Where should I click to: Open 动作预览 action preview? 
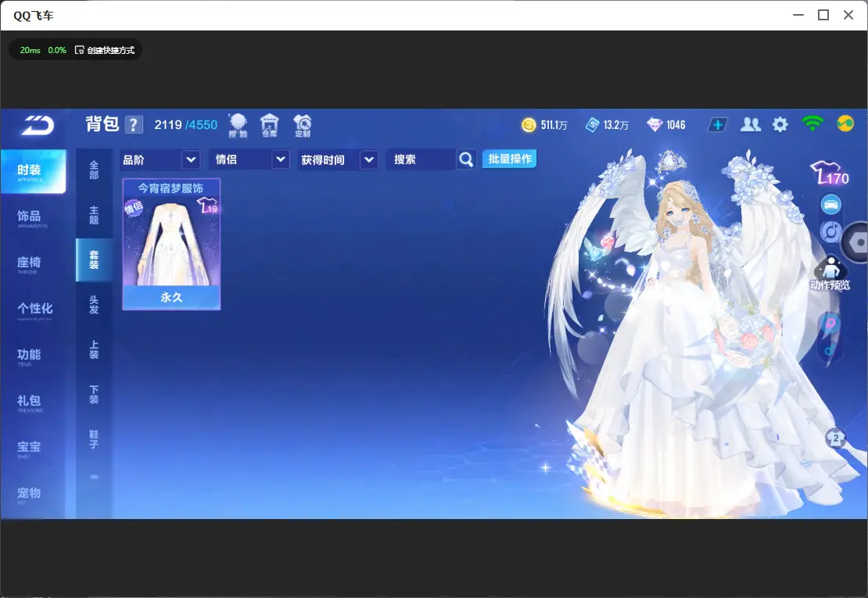coord(830,274)
